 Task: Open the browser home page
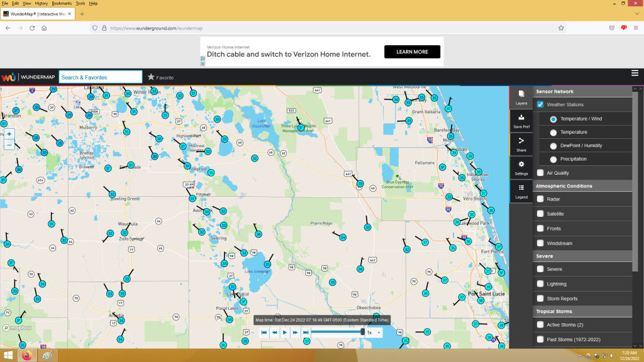click(x=44, y=28)
